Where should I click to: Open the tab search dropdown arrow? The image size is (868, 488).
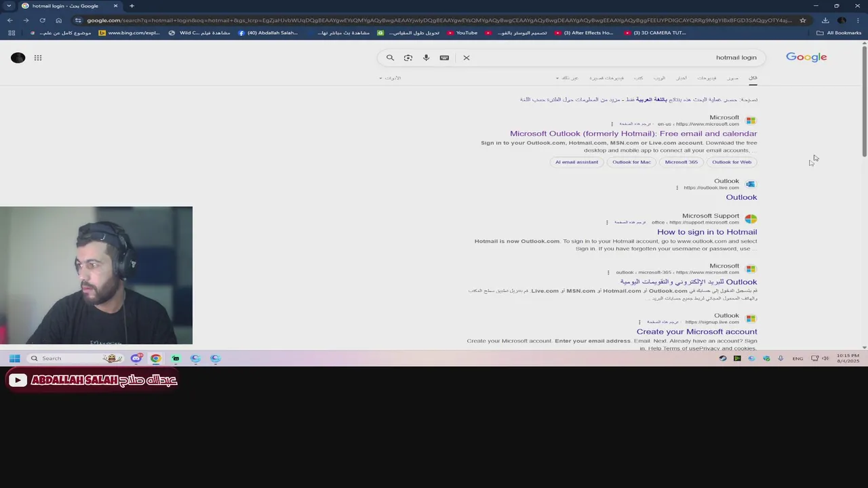9,6
